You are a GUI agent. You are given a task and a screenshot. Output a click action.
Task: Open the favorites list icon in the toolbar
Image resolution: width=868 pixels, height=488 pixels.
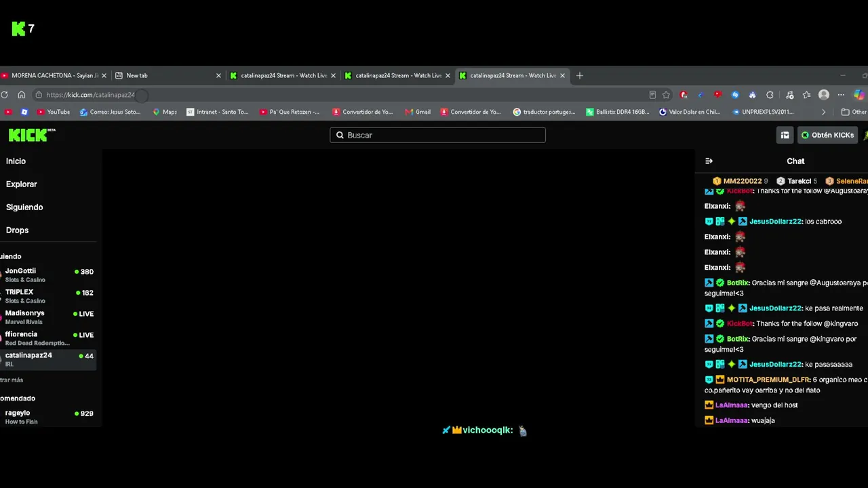(806, 95)
